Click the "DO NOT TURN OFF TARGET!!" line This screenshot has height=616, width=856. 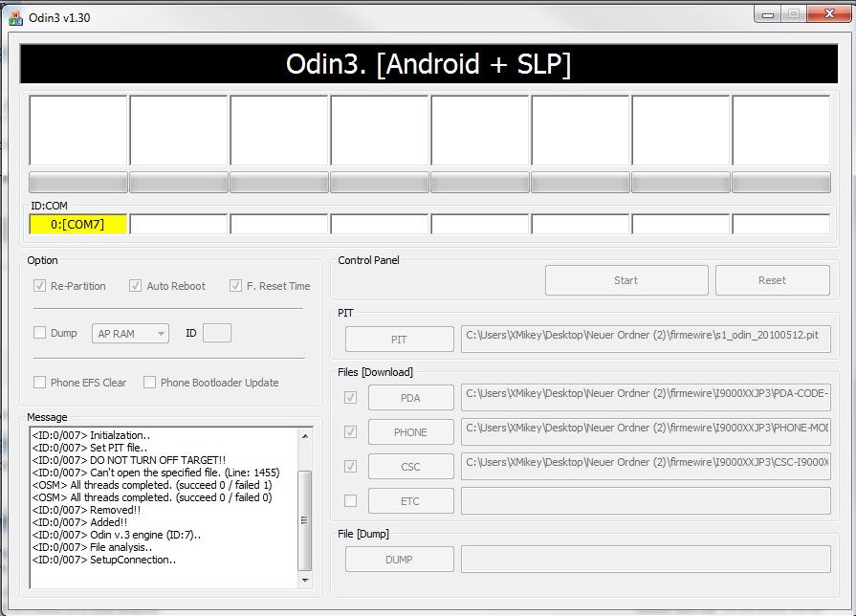point(128,460)
